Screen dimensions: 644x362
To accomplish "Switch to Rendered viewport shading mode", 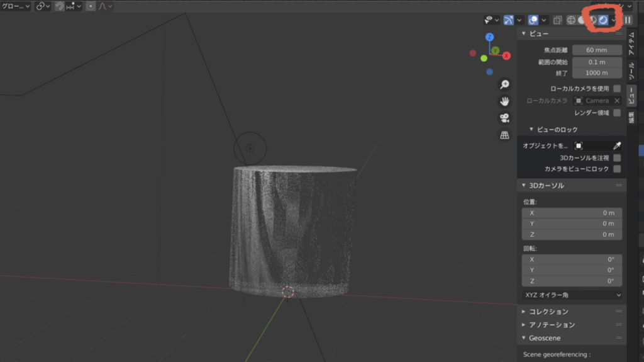I will point(602,20).
